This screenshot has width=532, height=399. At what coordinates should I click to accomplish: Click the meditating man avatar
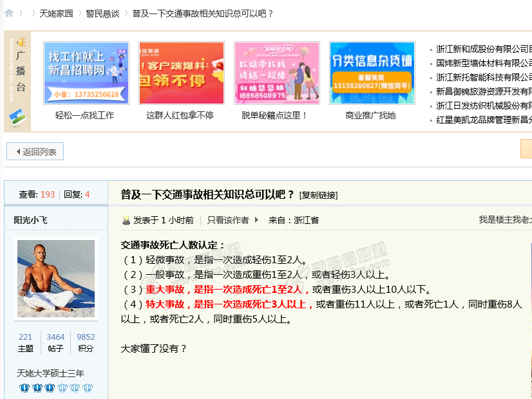click(56, 279)
